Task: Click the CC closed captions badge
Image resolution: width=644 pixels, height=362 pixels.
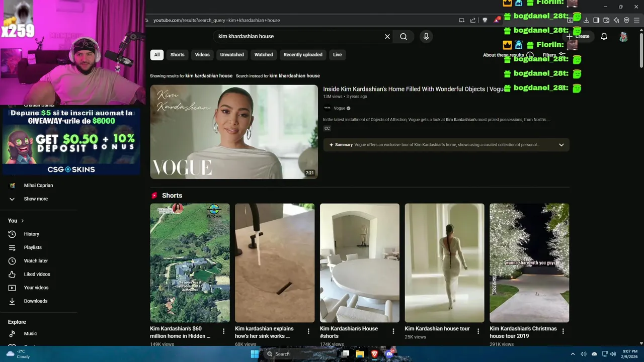Action: pos(327,128)
